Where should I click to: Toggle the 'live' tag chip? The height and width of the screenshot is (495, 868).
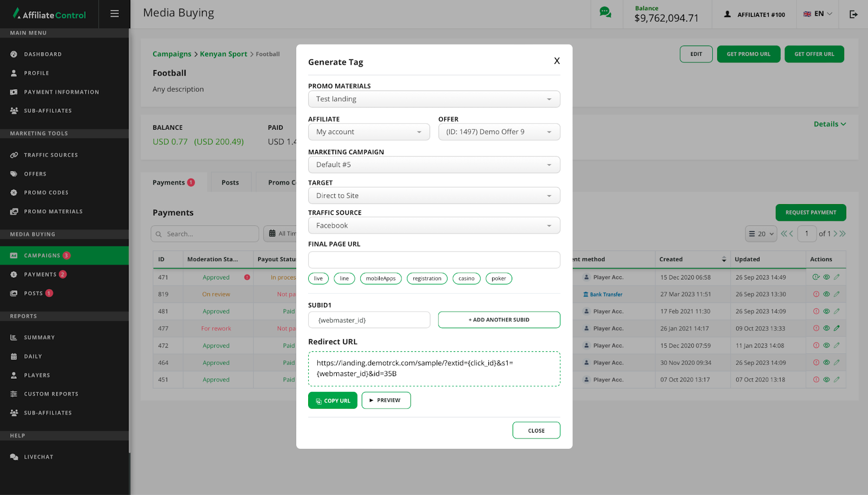coord(318,279)
